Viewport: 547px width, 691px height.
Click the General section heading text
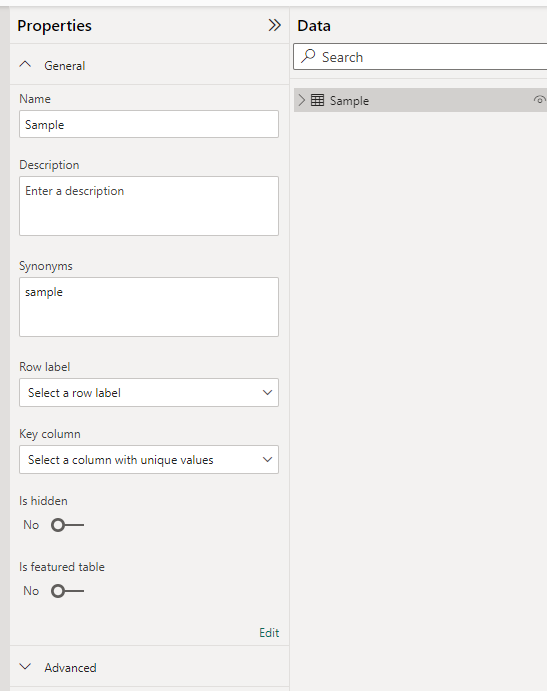coord(65,66)
